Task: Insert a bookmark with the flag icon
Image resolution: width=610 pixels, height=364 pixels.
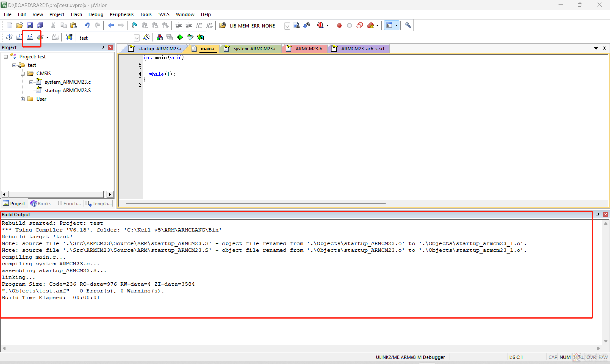Action: [134, 26]
